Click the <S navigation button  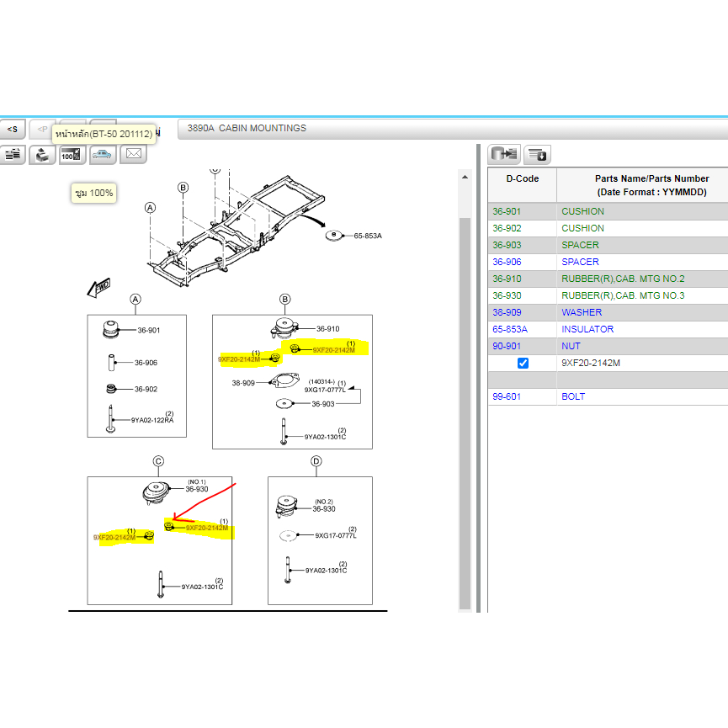point(12,130)
